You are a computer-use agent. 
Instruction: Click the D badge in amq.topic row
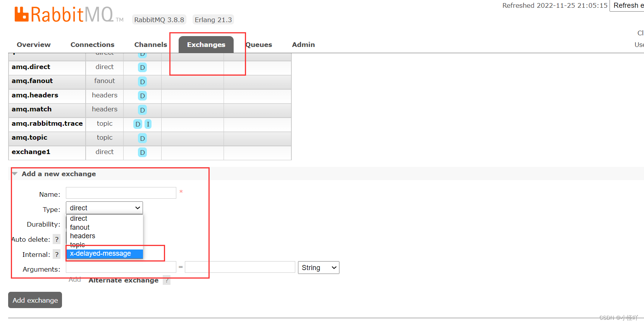click(143, 139)
